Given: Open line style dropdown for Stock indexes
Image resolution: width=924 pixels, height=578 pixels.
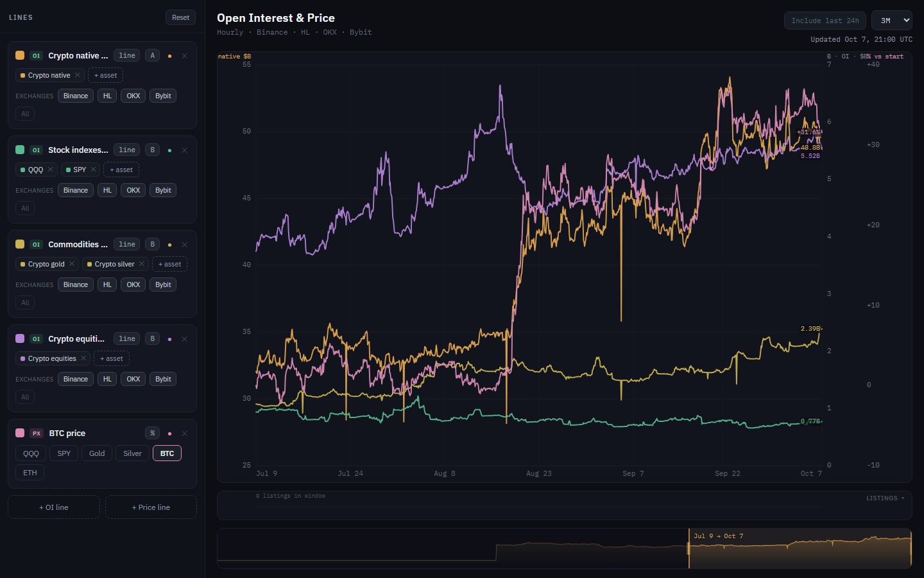Looking at the screenshot, I should [x=127, y=150].
